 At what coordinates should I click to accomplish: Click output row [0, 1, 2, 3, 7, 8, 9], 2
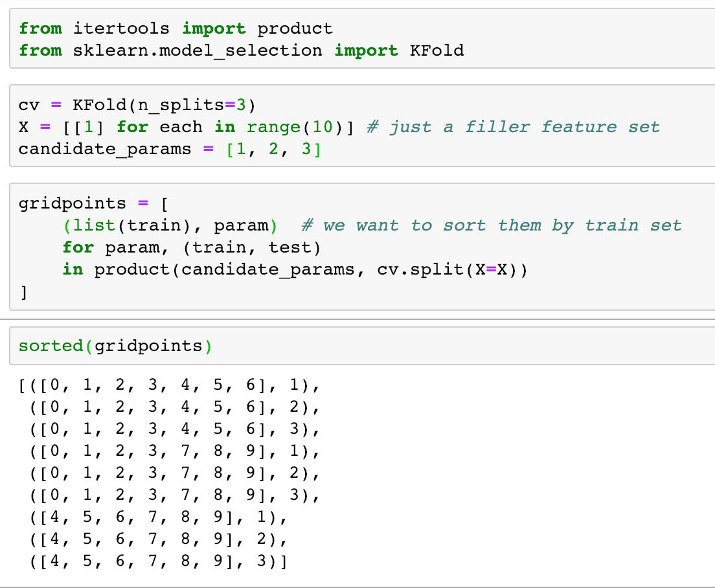pos(170,475)
